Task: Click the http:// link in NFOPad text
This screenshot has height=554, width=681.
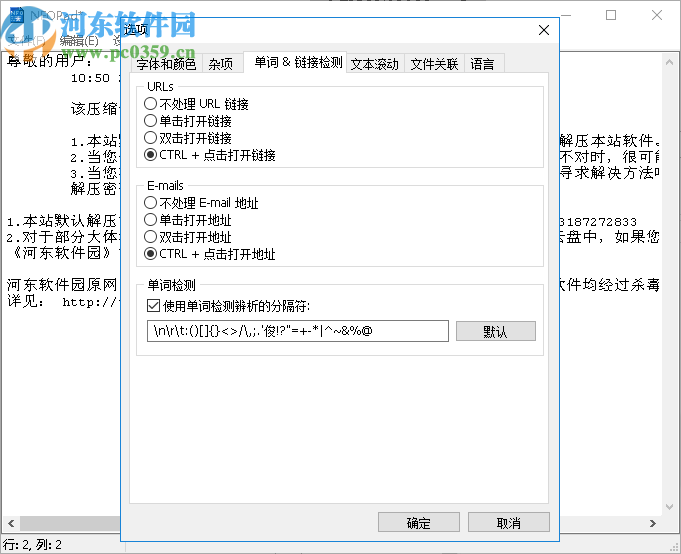Action: click(90, 302)
